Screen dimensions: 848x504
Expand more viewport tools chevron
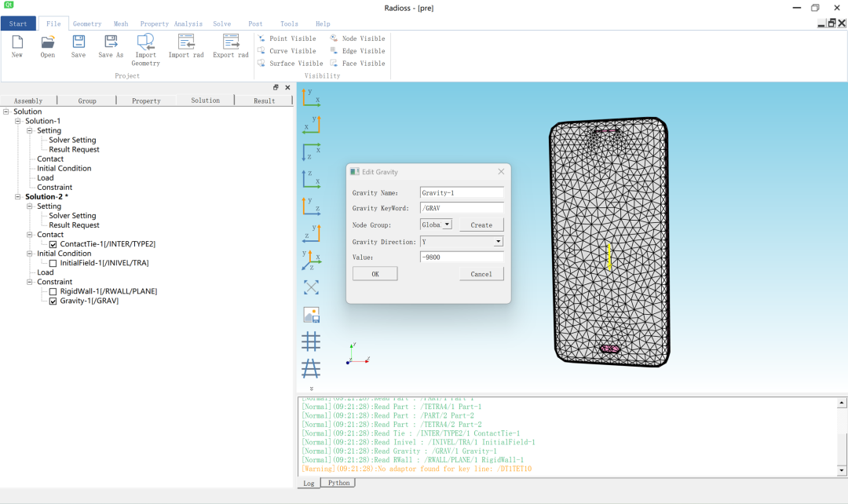click(311, 389)
